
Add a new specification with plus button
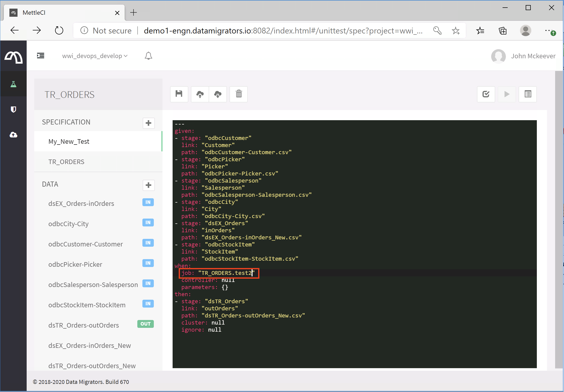[x=148, y=123]
